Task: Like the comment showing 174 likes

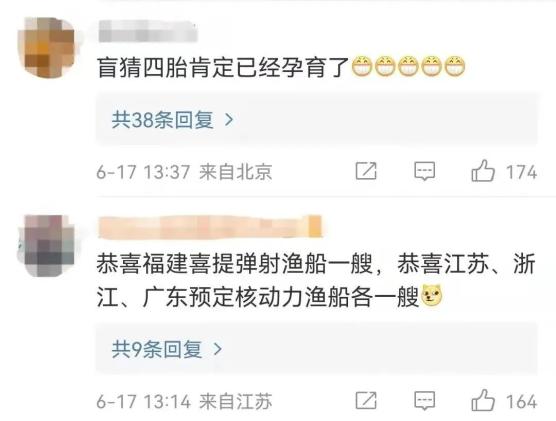Action: [x=483, y=171]
